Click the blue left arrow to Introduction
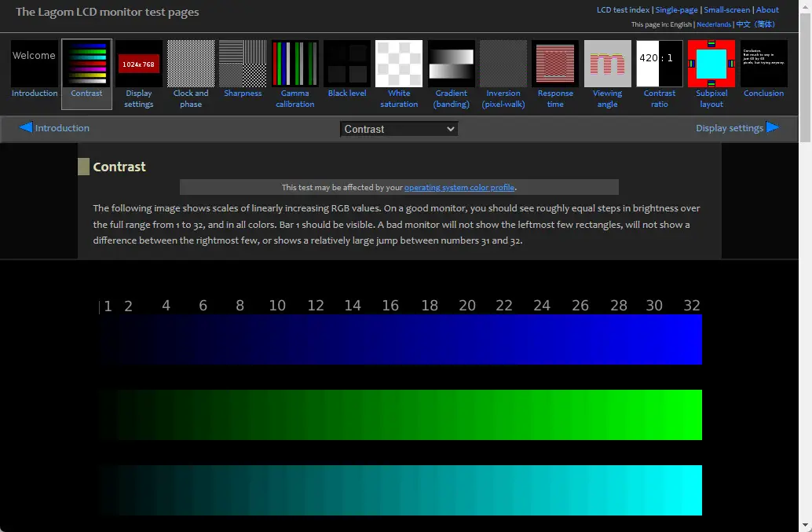812x532 pixels. click(x=25, y=127)
